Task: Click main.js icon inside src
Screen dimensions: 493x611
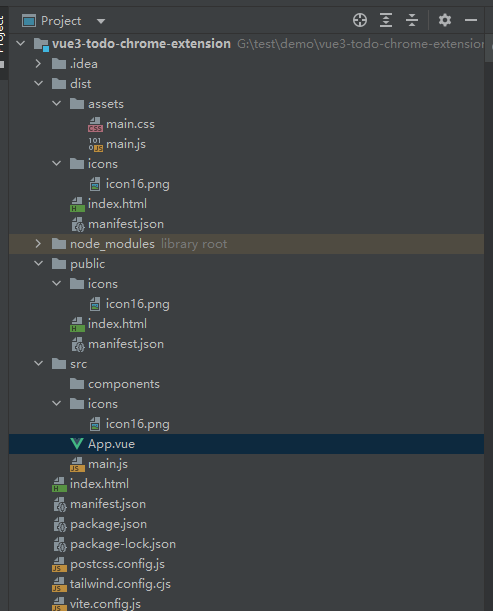Action: pos(77,464)
